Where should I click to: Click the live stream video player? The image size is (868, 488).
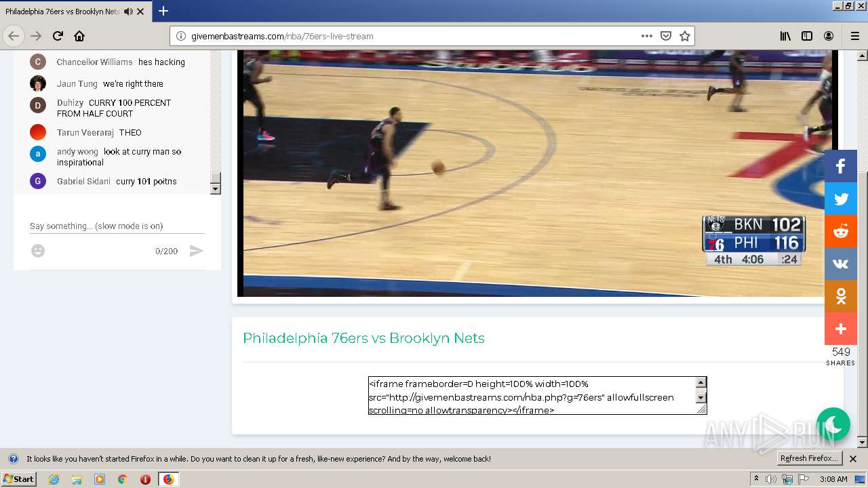[x=537, y=173]
